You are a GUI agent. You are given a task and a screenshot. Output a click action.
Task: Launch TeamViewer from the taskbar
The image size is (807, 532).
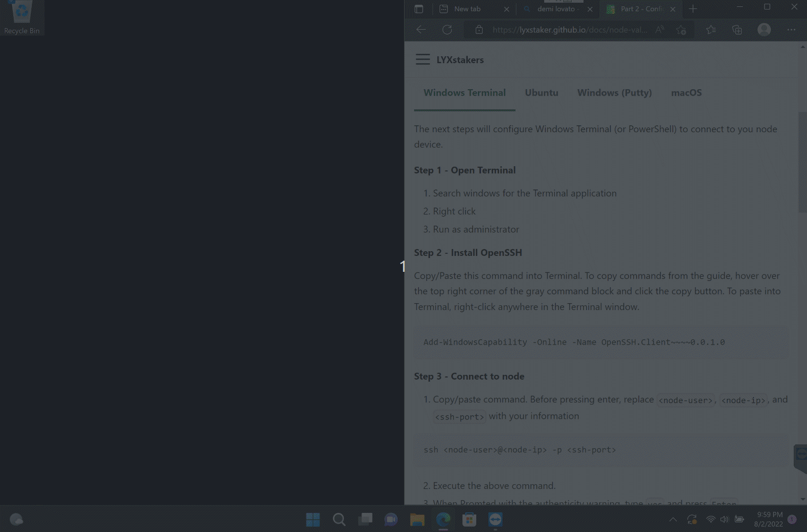tap(495, 519)
